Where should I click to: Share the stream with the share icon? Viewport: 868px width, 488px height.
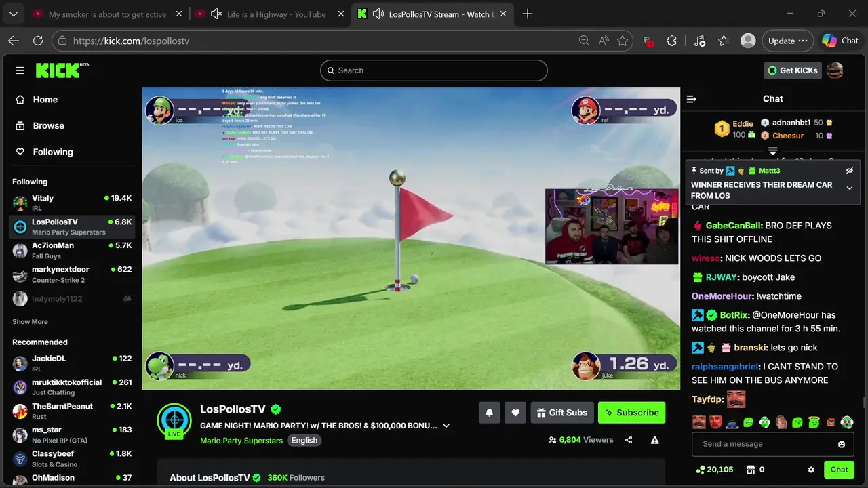(x=629, y=440)
